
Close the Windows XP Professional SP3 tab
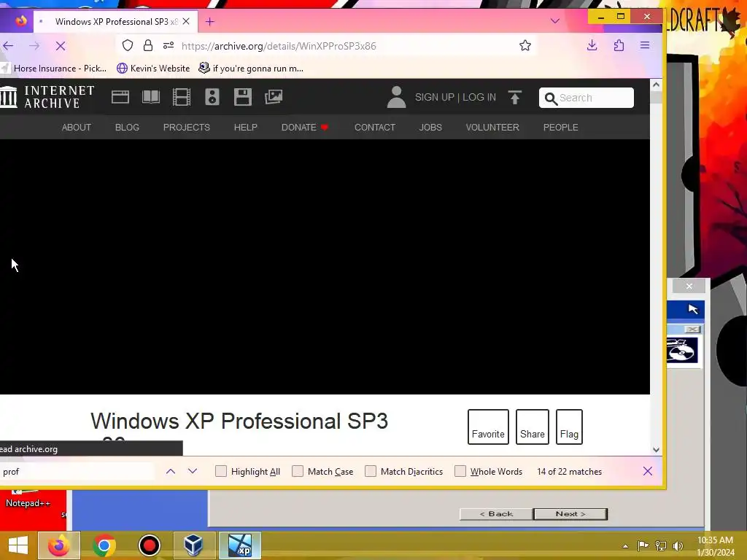pyautogui.click(x=186, y=21)
